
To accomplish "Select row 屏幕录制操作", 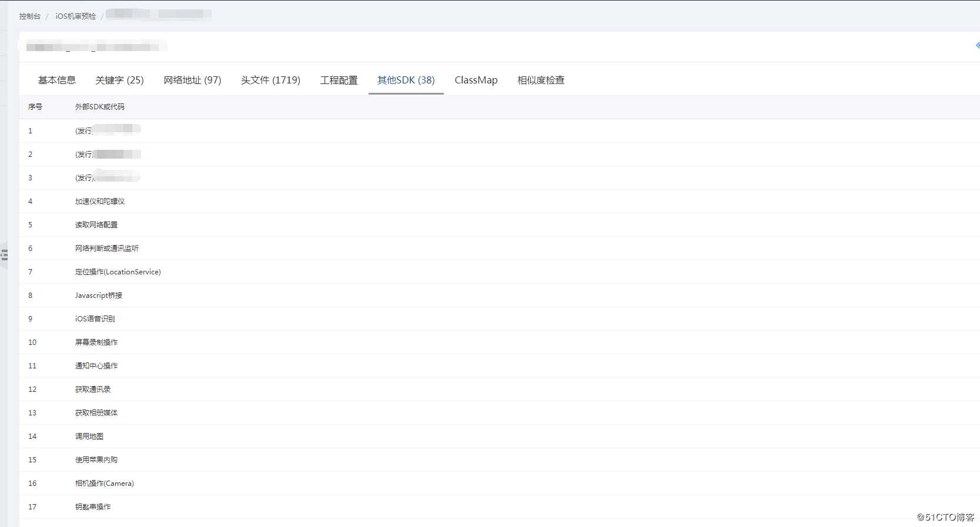I will tap(500, 343).
